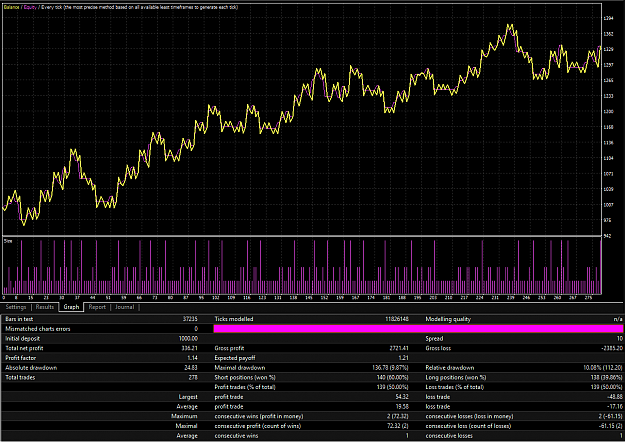Select the profit factor value 1.14
Screen dimensions: 625x442
193,358
